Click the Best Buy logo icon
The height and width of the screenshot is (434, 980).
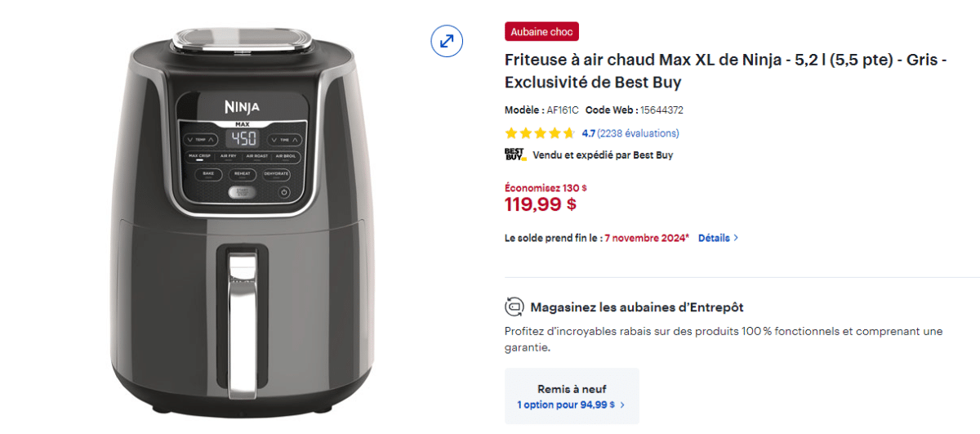pyautogui.click(x=514, y=154)
